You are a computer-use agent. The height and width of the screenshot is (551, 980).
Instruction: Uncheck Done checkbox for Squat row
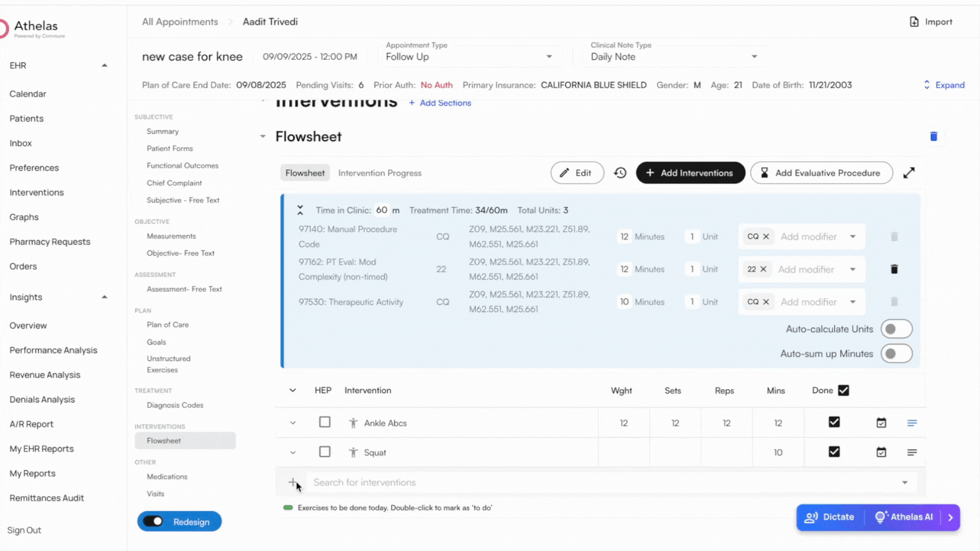coord(834,452)
